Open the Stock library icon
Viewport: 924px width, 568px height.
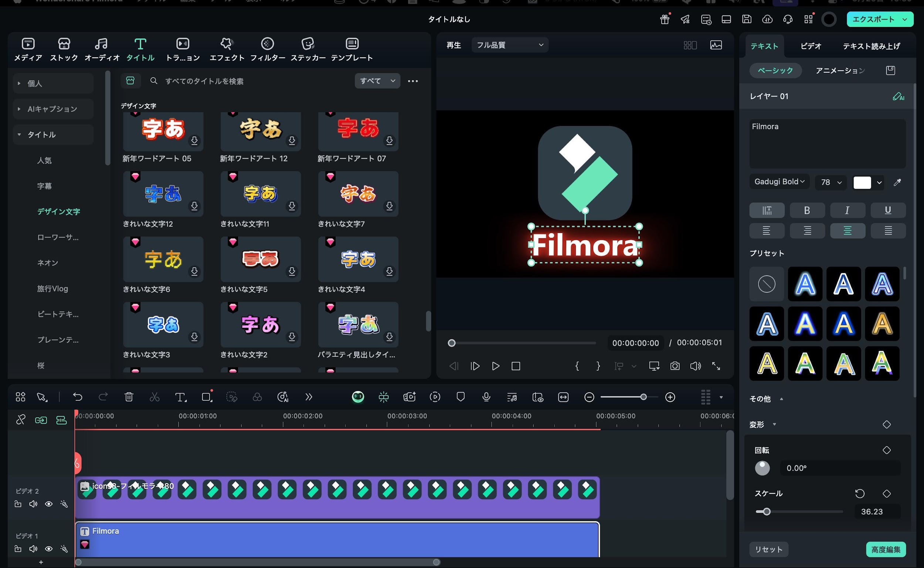(x=64, y=49)
